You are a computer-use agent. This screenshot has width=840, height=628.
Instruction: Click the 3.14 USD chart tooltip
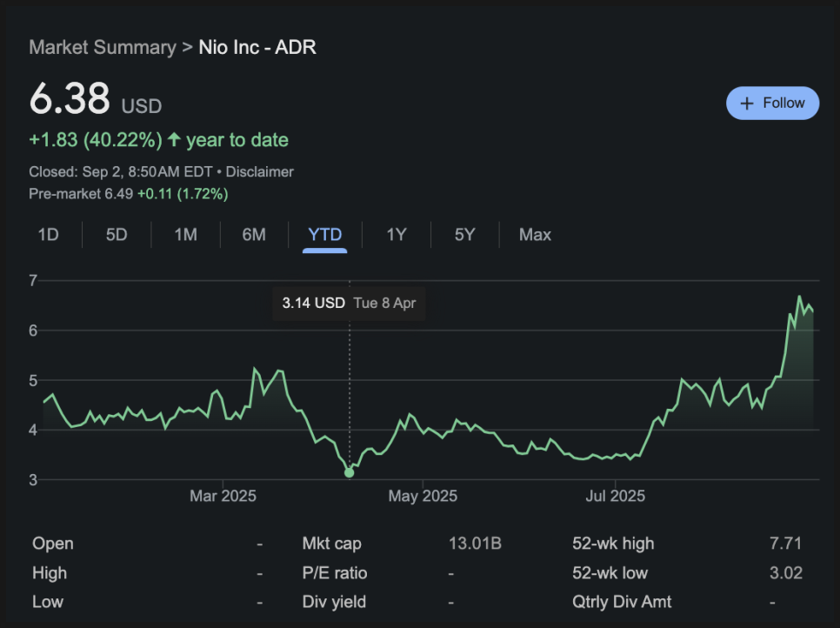click(349, 304)
